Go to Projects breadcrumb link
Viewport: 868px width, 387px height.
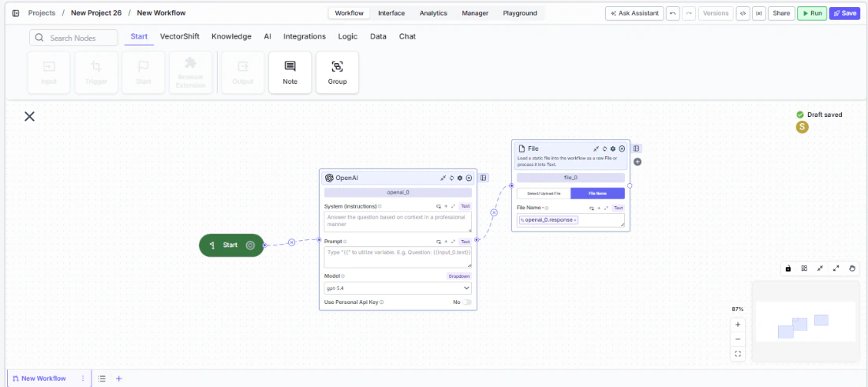coord(42,13)
